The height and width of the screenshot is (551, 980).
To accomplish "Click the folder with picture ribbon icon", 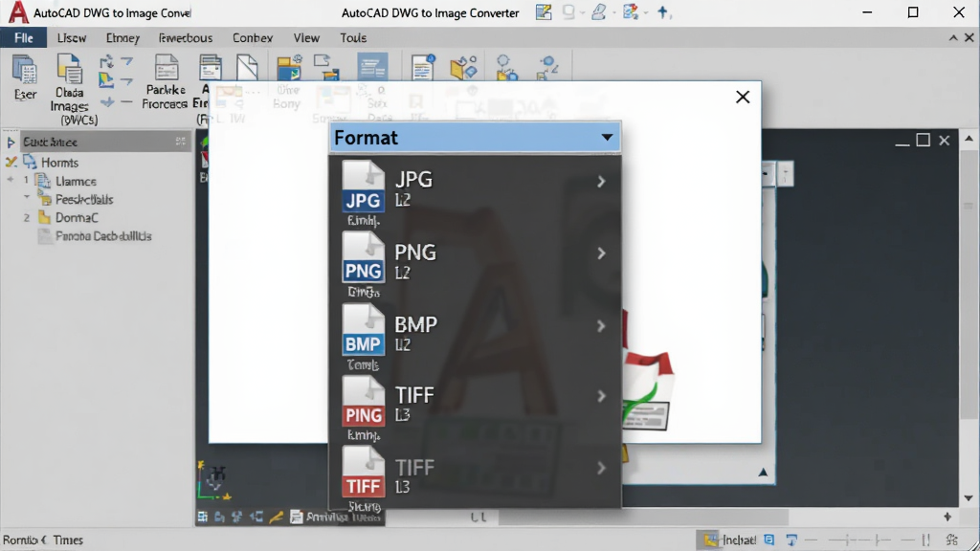I will tap(289, 68).
